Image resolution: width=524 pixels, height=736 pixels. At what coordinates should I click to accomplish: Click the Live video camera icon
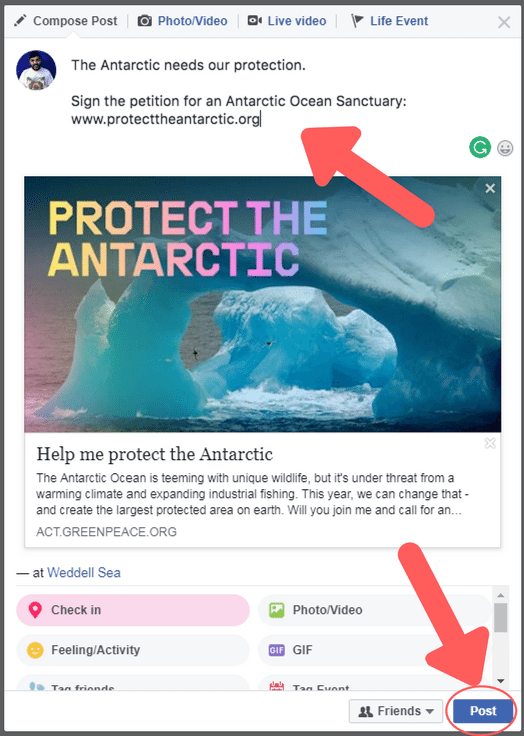(x=254, y=21)
